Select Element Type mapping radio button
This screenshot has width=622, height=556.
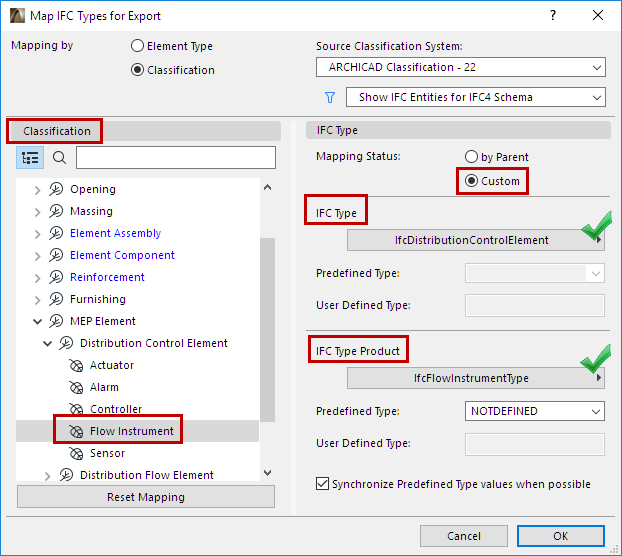point(137,46)
